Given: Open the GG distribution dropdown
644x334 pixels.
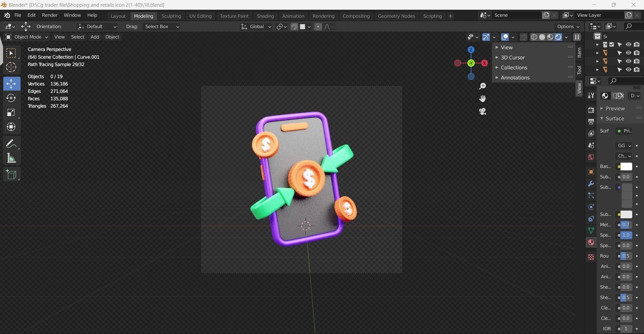Looking at the screenshot, I should click(x=624, y=146).
